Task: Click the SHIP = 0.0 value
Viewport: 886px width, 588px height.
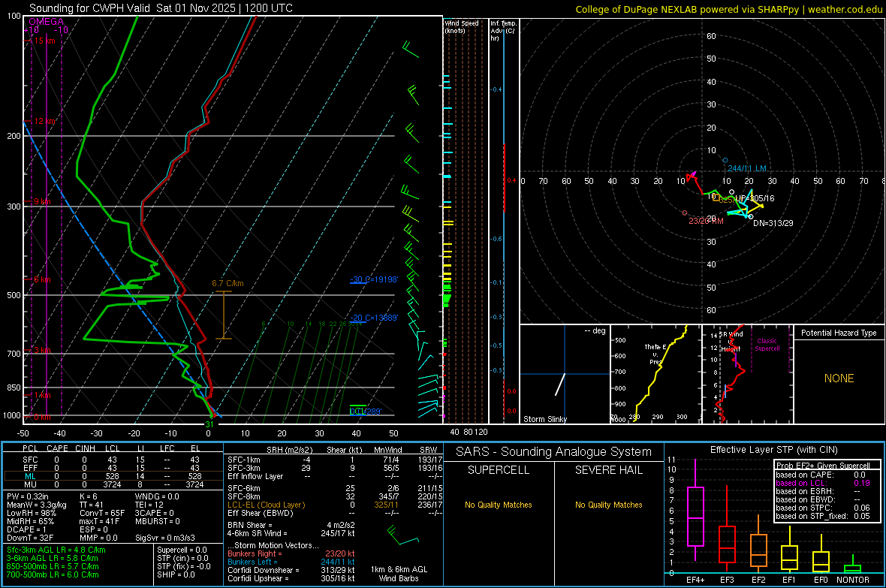Action: coord(176,574)
